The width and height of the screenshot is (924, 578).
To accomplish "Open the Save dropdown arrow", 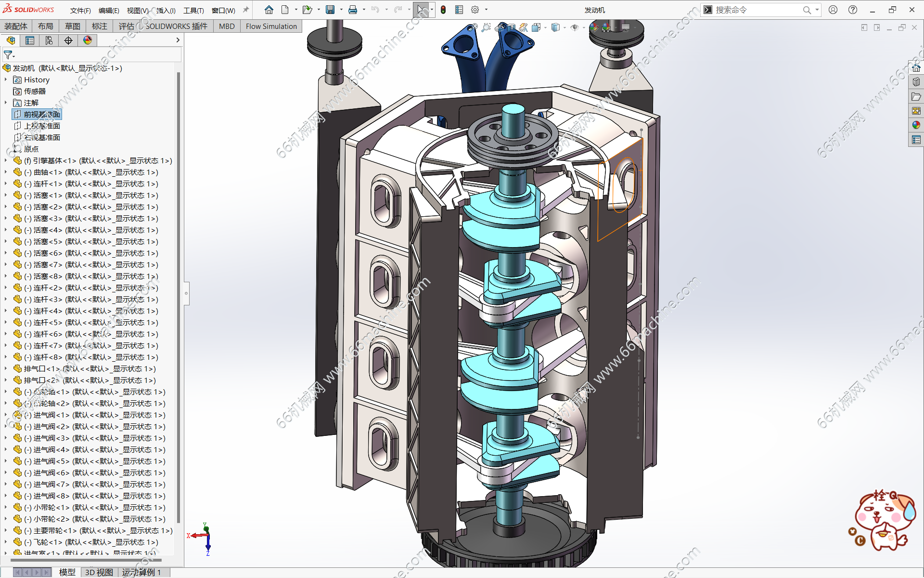I will (x=341, y=10).
